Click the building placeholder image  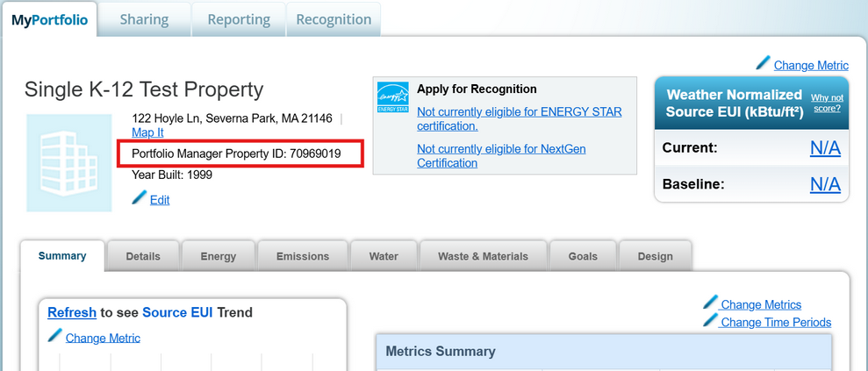tap(69, 163)
